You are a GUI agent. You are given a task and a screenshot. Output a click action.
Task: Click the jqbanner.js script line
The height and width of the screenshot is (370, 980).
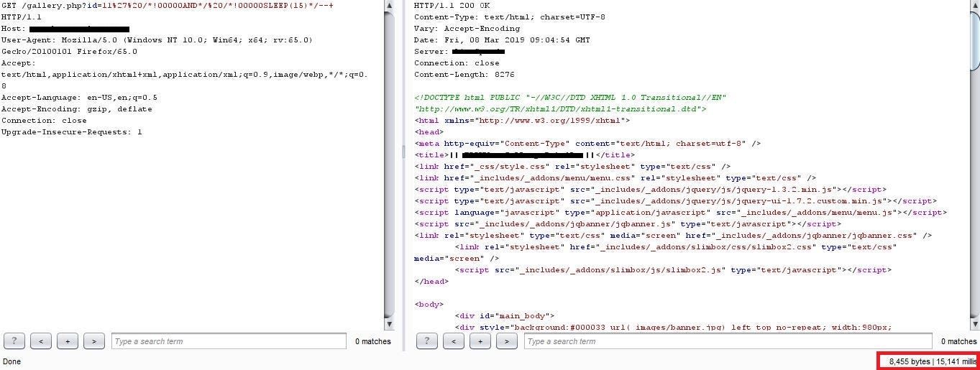(627, 223)
